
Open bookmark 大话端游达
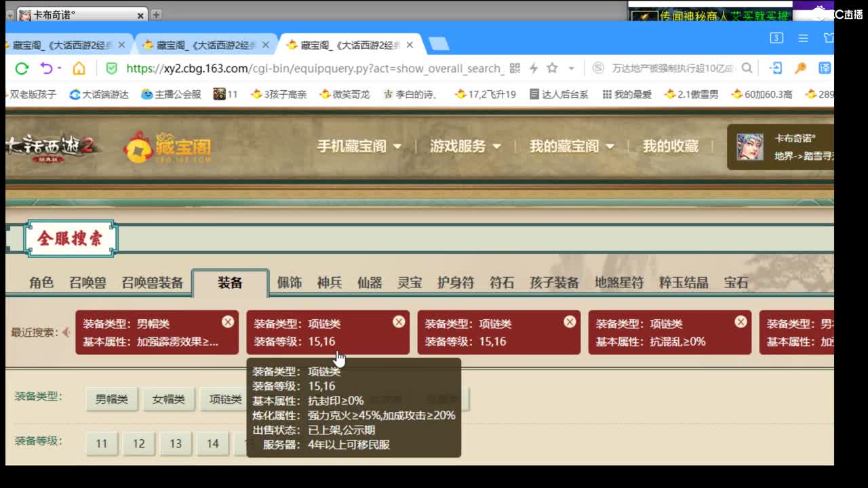point(99,94)
